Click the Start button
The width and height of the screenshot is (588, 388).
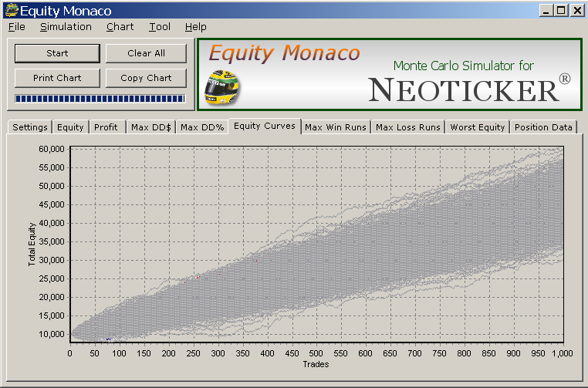pos(57,53)
